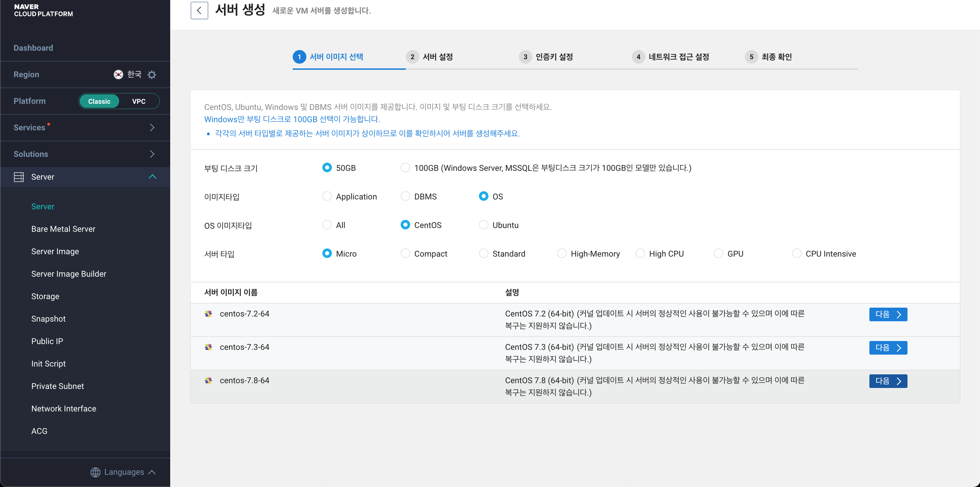
Task: Expand the Services menu chevron
Action: coord(152,128)
